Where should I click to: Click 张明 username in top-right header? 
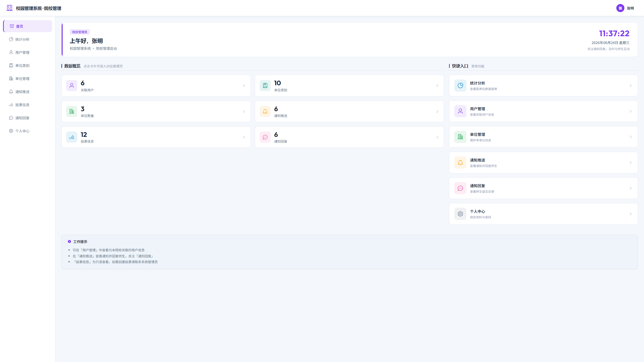pos(630,8)
